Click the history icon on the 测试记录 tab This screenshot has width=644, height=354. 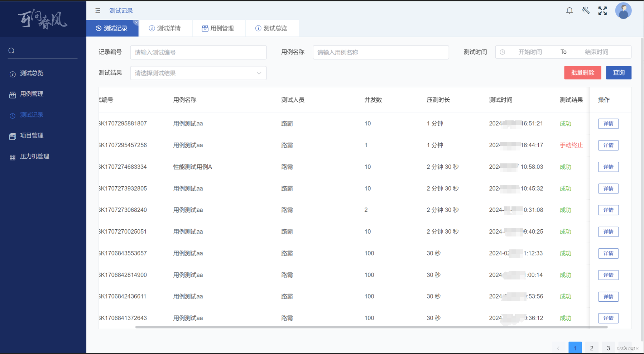98,28
